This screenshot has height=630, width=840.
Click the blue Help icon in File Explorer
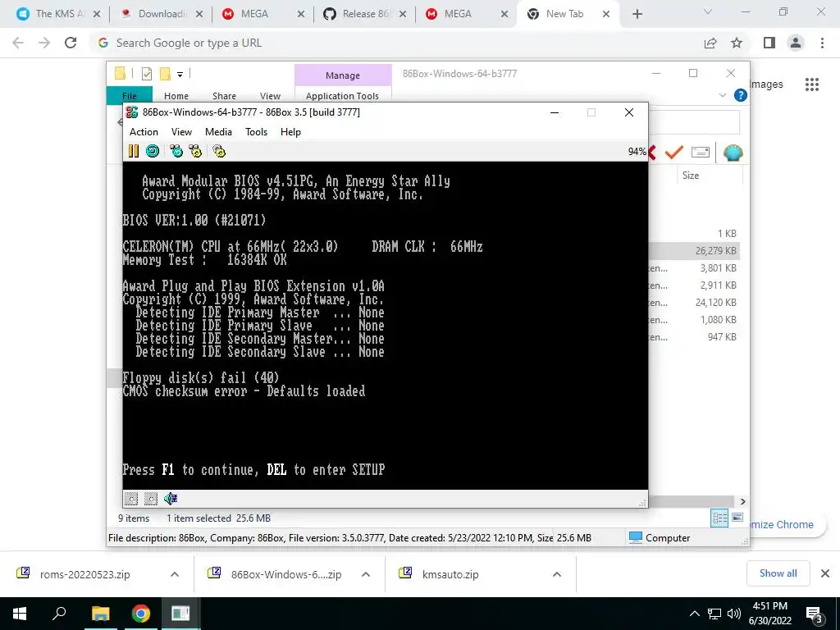[x=741, y=95]
